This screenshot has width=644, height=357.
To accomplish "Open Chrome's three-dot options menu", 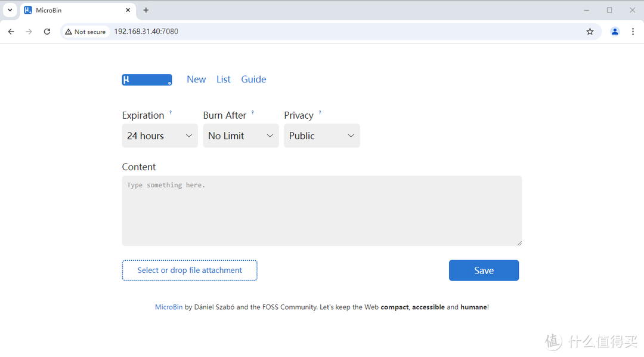I will pos(633,32).
